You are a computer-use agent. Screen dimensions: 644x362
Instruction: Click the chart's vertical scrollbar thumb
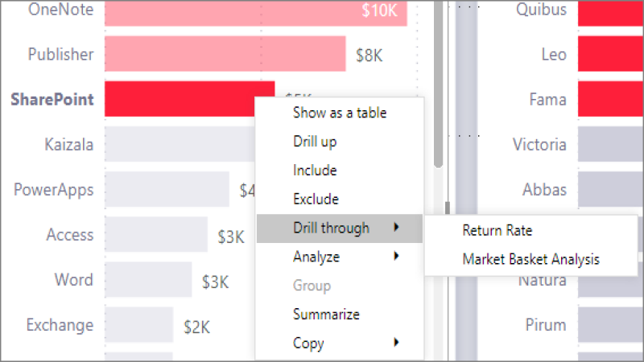438,84
